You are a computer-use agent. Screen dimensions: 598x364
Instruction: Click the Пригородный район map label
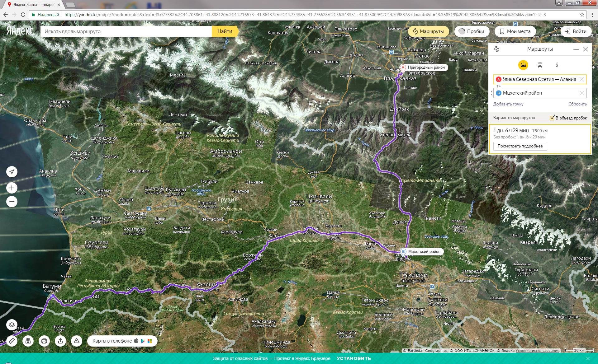pyautogui.click(x=426, y=68)
